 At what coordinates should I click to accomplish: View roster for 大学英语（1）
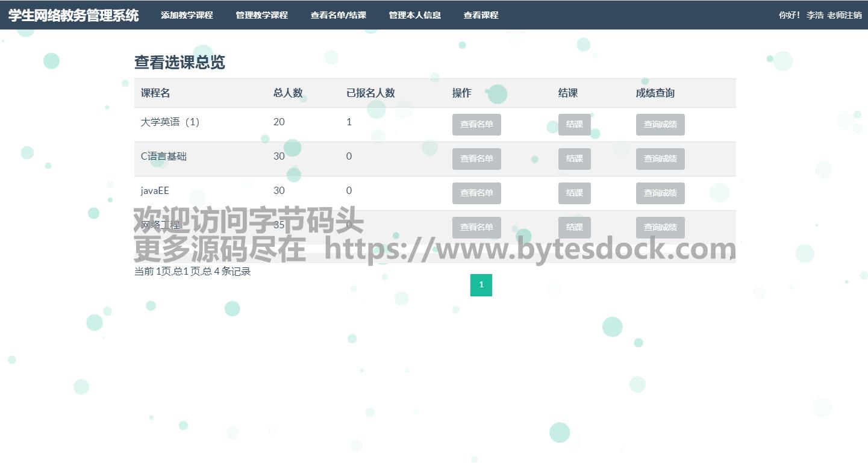point(476,125)
